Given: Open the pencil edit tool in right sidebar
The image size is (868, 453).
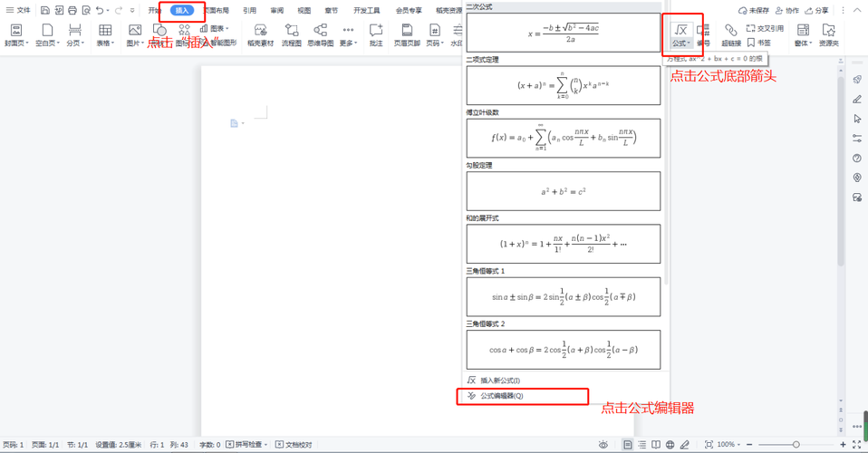Looking at the screenshot, I should pos(857,99).
